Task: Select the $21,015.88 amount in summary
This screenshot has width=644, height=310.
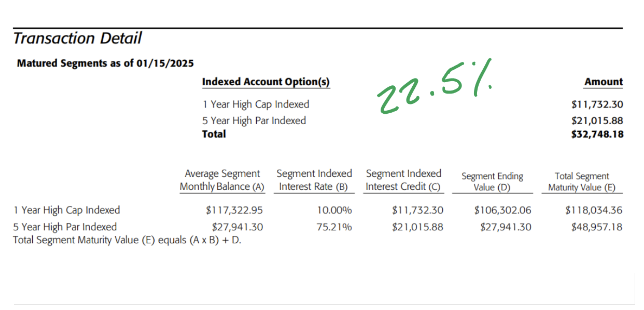Action: [597, 121]
